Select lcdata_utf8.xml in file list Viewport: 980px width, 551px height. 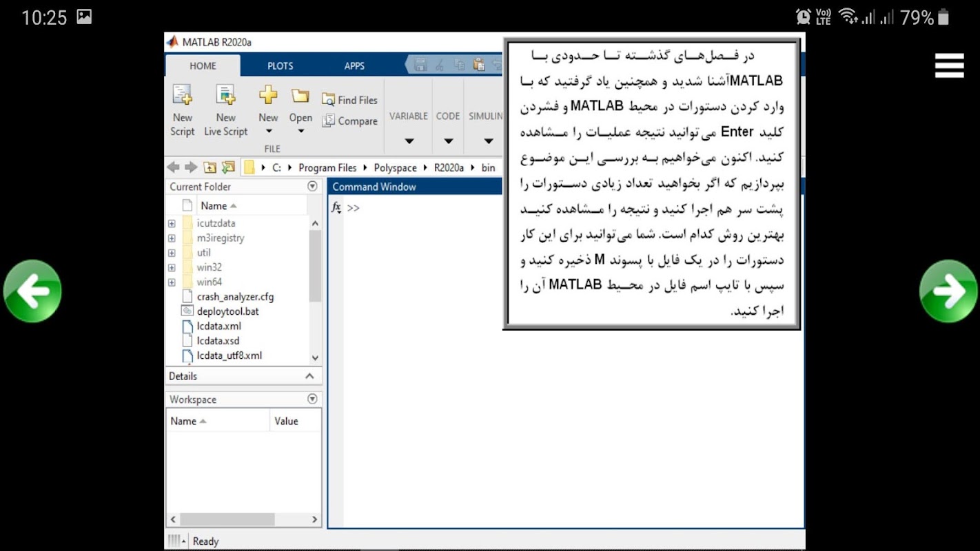click(229, 355)
